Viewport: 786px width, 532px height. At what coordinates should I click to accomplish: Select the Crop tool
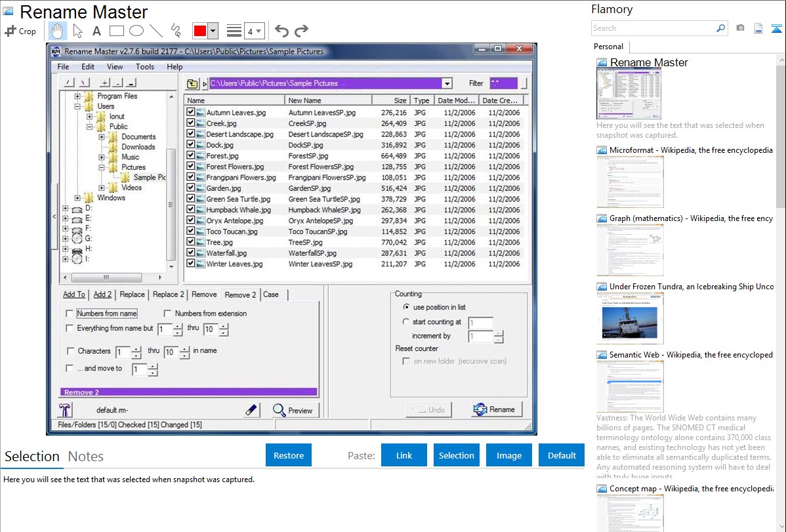[x=21, y=31]
